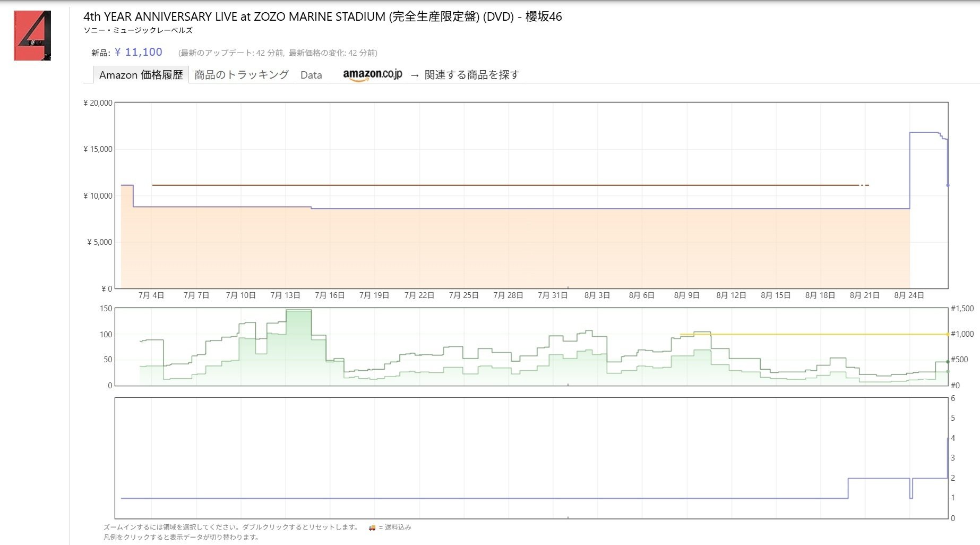The height and width of the screenshot is (545, 980).
Task: Click the #1,000 rank axis label
Action: [x=962, y=334]
